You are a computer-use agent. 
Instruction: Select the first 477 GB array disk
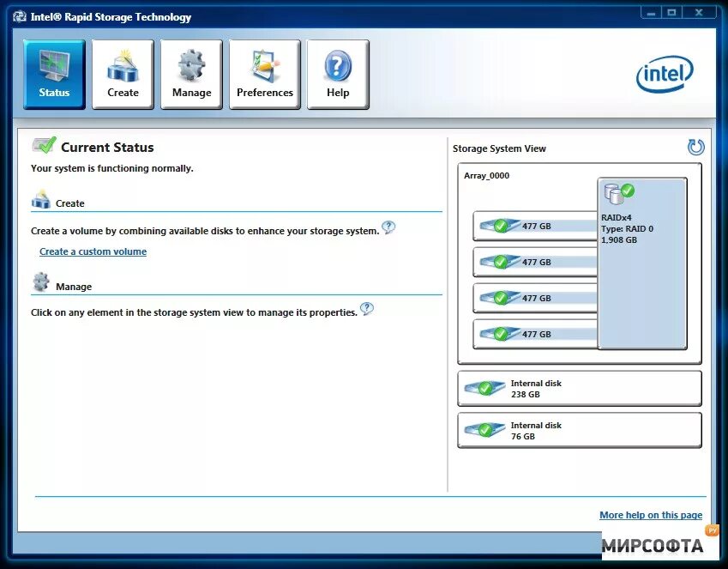[x=535, y=226]
